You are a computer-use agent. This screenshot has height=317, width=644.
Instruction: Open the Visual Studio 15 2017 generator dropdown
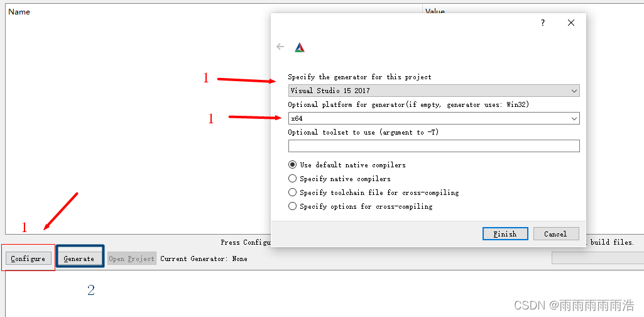pyautogui.click(x=434, y=91)
